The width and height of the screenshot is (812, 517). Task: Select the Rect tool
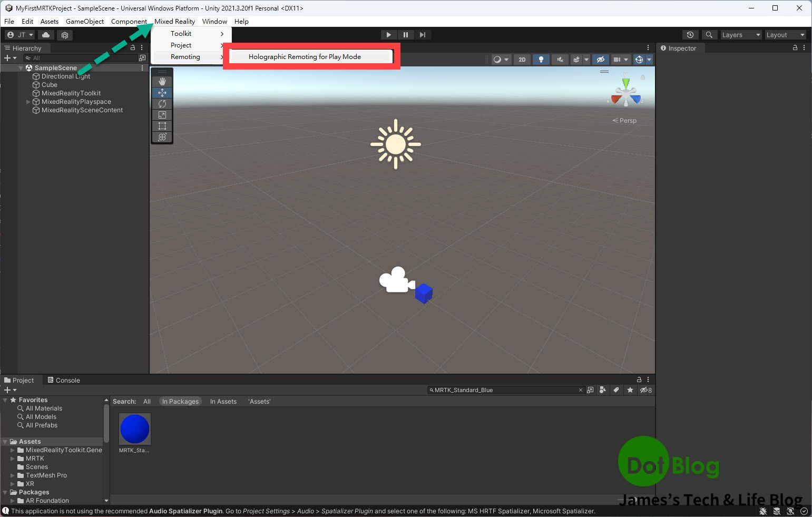click(162, 125)
